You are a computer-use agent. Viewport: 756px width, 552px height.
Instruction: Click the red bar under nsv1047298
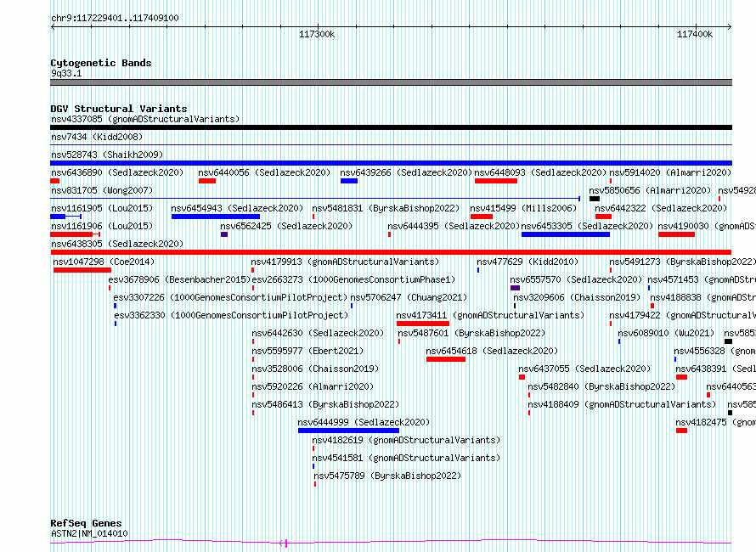pyautogui.click(x=82, y=270)
